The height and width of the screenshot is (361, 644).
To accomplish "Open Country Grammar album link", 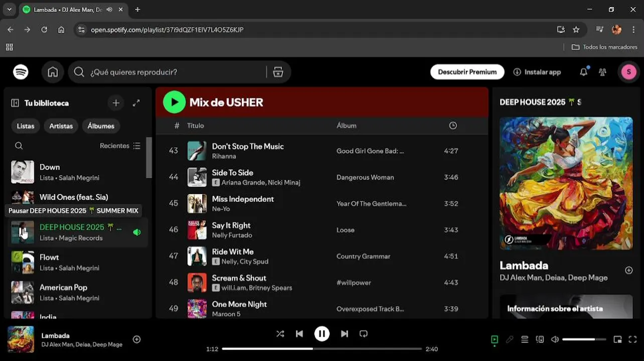I will point(363,256).
